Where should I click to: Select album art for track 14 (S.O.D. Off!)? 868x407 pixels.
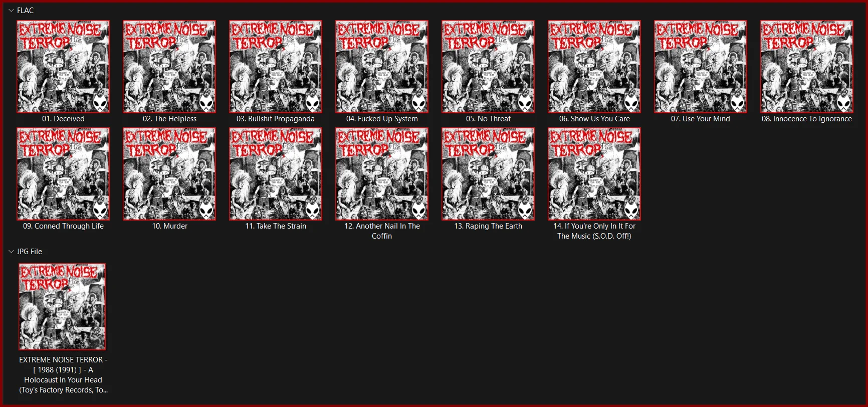coord(594,174)
